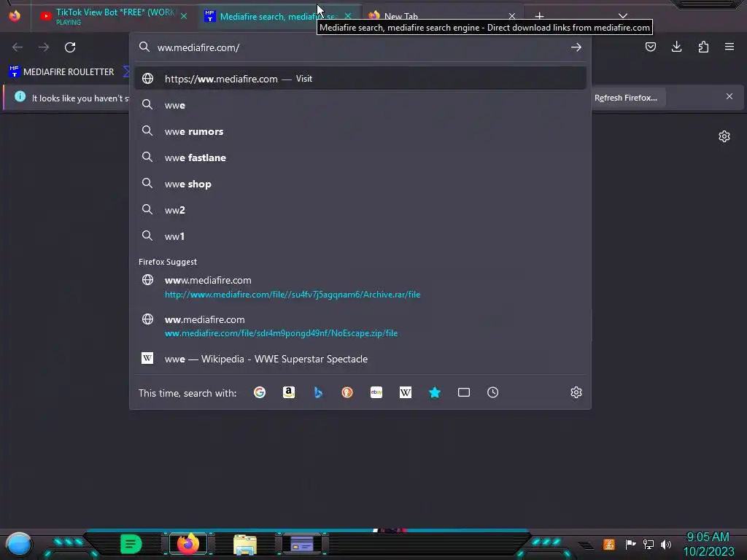The height and width of the screenshot is (560, 747).
Task: Close the New Tab tab
Action: click(511, 17)
